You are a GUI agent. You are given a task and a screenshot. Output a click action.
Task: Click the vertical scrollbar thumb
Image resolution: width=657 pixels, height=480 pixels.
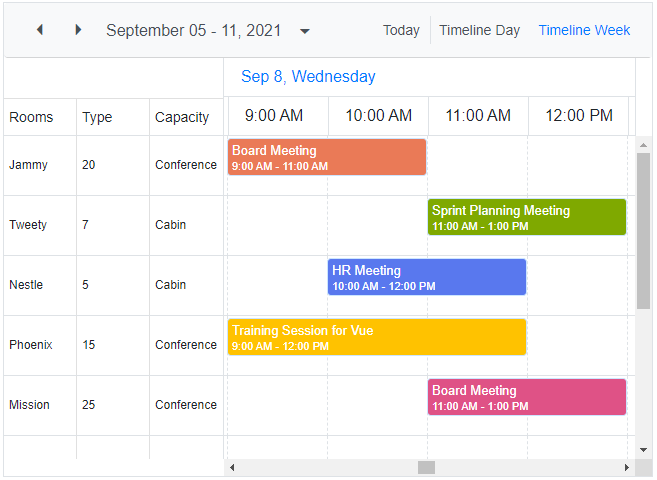[643, 230]
